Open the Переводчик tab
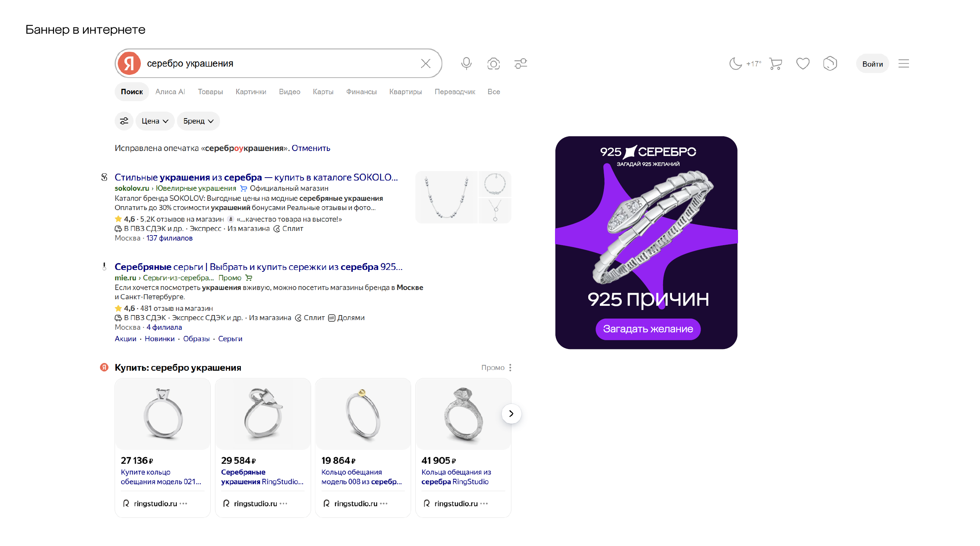The width and height of the screenshot is (980, 546). click(455, 92)
